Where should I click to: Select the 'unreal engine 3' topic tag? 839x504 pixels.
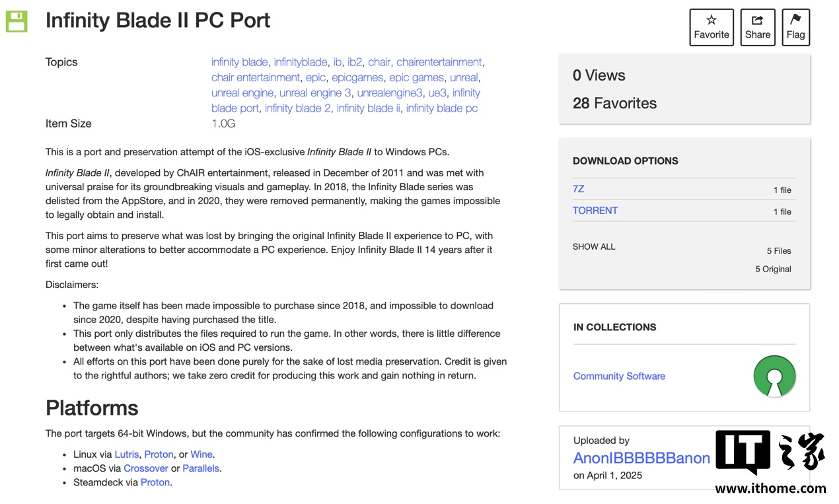315,93
